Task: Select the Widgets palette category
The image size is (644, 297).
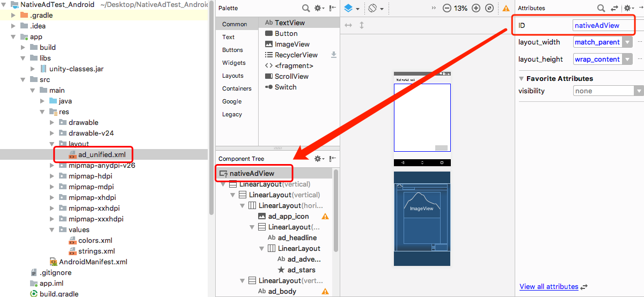Action: tap(234, 63)
